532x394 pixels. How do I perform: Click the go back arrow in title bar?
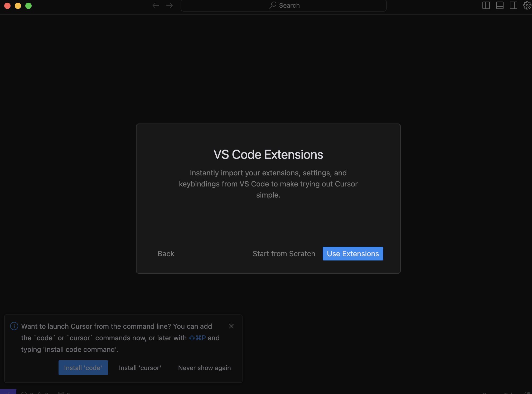[x=156, y=6]
